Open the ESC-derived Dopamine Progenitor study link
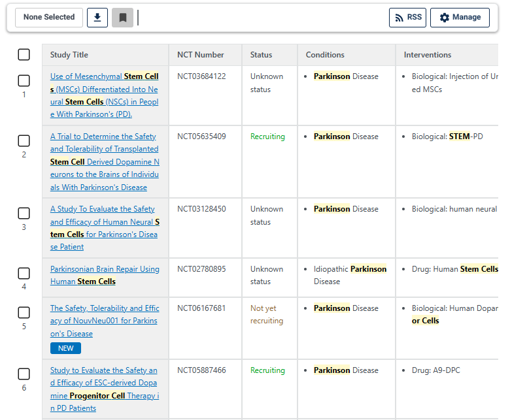Screen dimensions: 510x420 (105, 389)
